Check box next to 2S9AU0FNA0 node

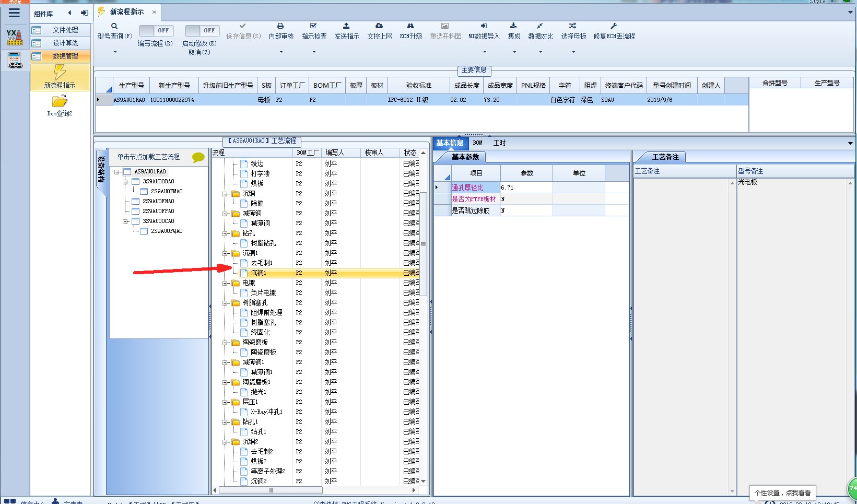click(x=136, y=201)
